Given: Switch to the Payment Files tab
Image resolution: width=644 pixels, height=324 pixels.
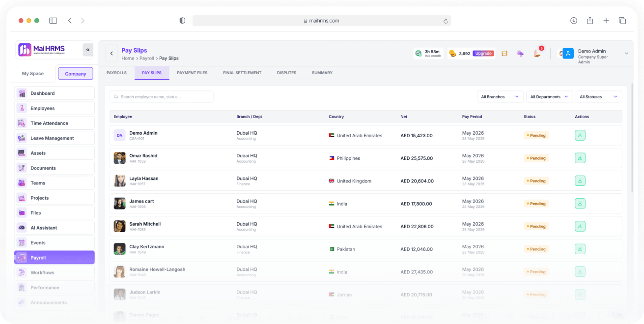Looking at the screenshot, I should click(x=192, y=73).
